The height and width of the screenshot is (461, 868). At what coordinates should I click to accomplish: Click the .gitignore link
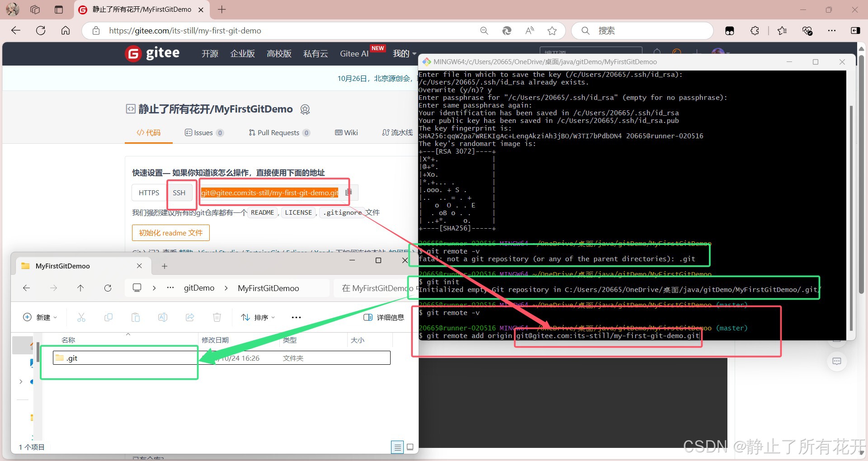[343, 212]
